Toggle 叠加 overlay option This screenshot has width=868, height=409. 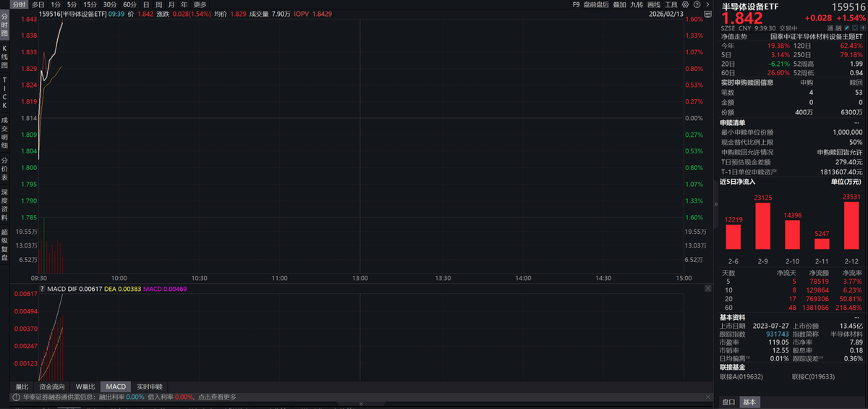pyautogui.click(x=619, y=4)
